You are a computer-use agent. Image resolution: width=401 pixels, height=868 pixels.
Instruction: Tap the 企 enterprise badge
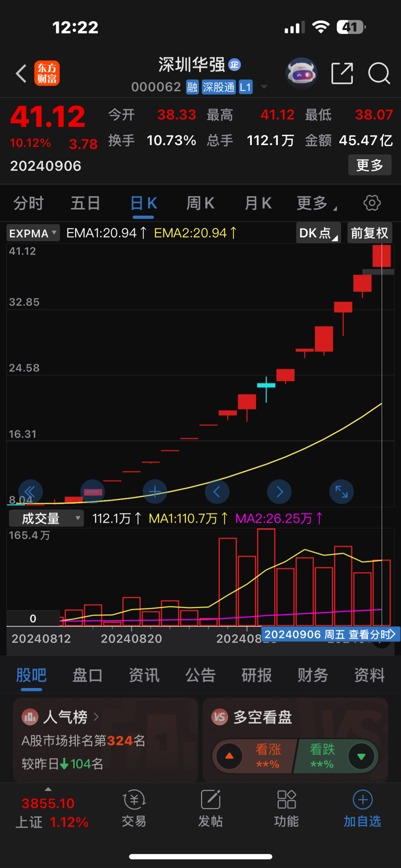[x=234, y=65]
